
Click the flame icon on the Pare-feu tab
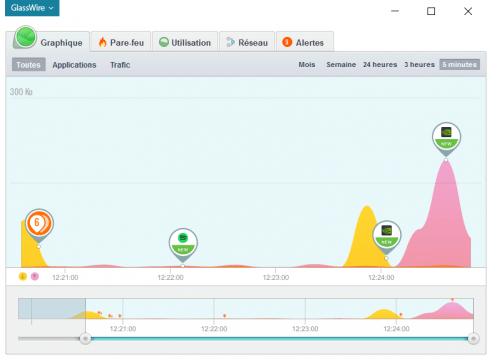103,42
